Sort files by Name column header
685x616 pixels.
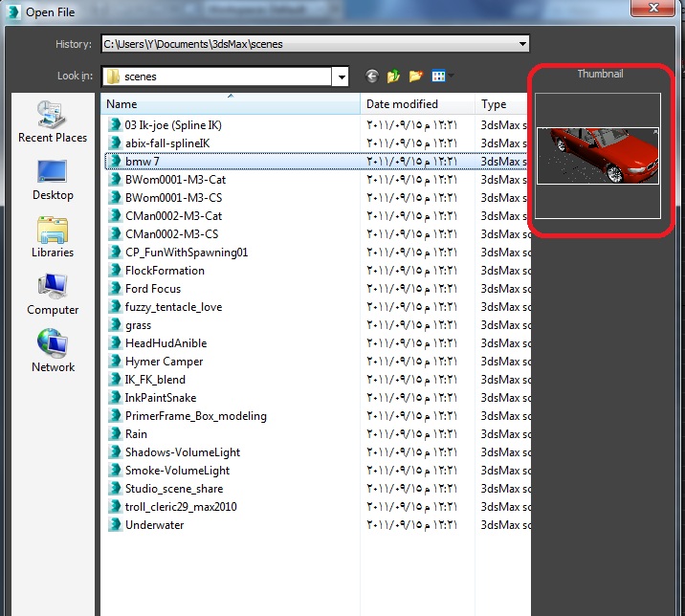pos(231,104)
